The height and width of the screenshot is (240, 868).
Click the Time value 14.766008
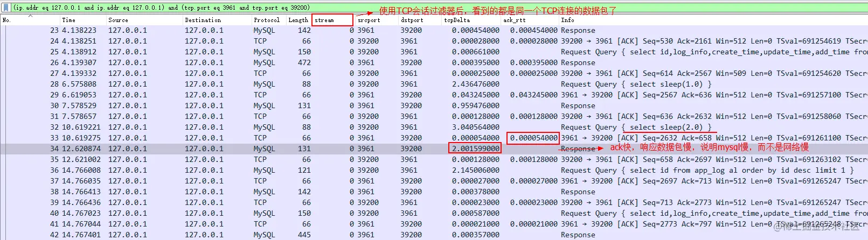point(81,170)
